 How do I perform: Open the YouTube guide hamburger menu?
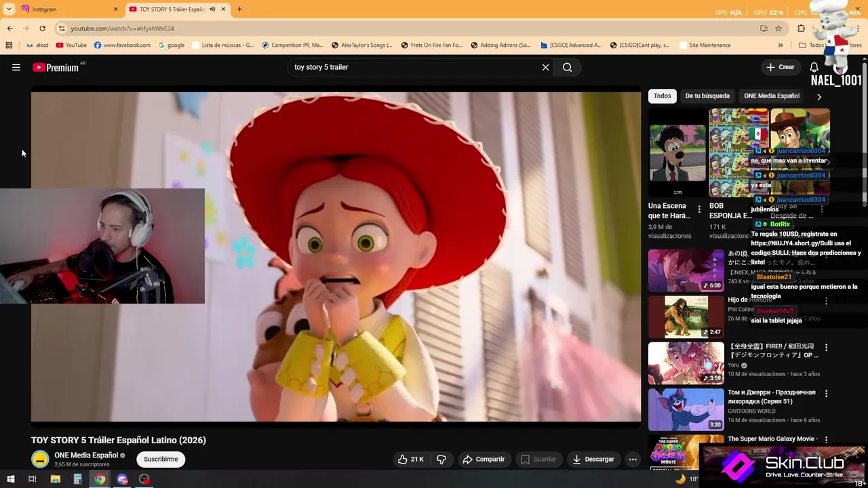(16, 67)
